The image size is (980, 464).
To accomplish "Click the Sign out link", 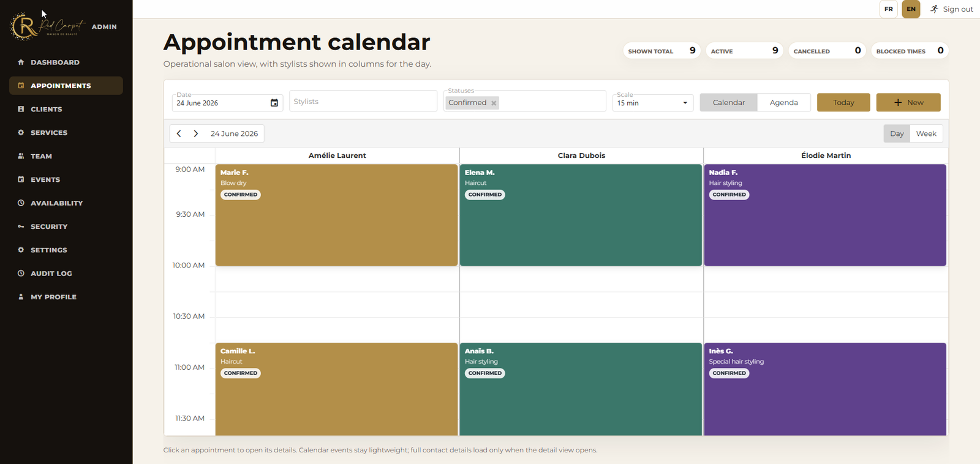I will pyautogui.click(x=951, y=9).
